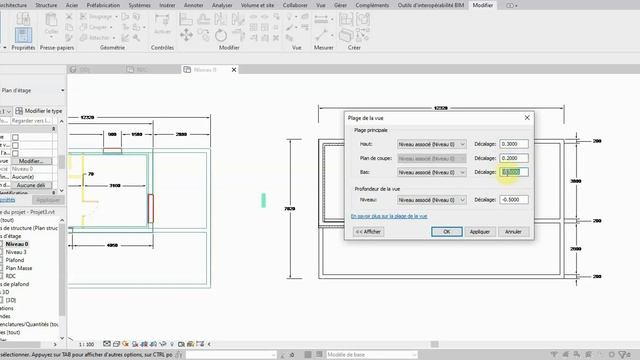Open the Collaborer ribbon tab
The width and height of the screenshot is (640, 360).
pos(295,5)
